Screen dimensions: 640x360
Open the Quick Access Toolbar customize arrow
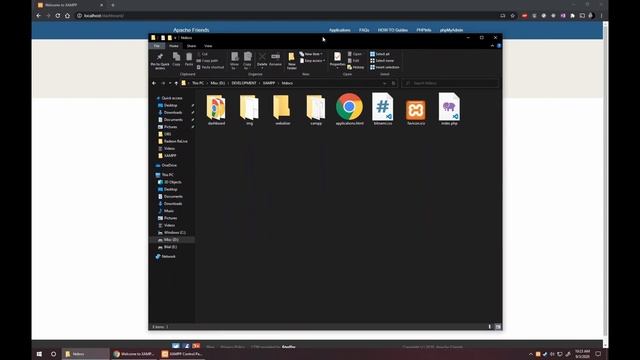[x=176, y=38]
